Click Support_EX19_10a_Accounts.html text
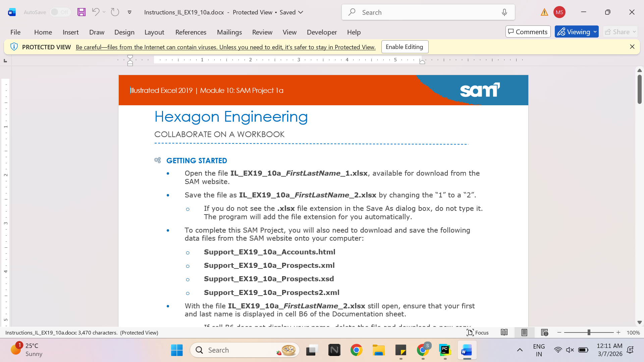The width and height of the screenshot is (644, 362). (x=269, y=252)
